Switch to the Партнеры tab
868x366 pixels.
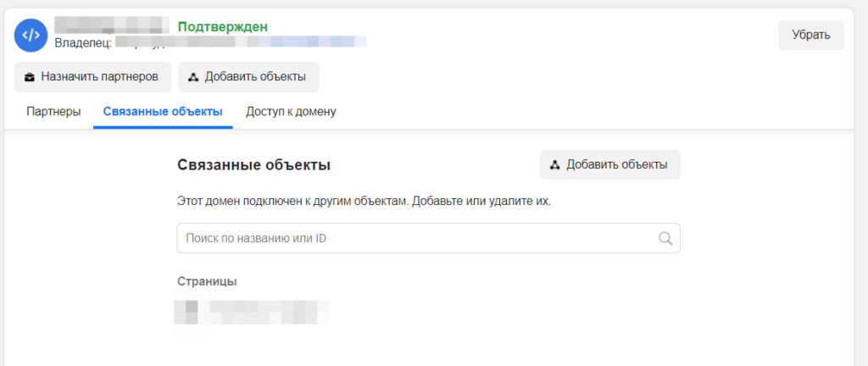(x=54, y=112)
